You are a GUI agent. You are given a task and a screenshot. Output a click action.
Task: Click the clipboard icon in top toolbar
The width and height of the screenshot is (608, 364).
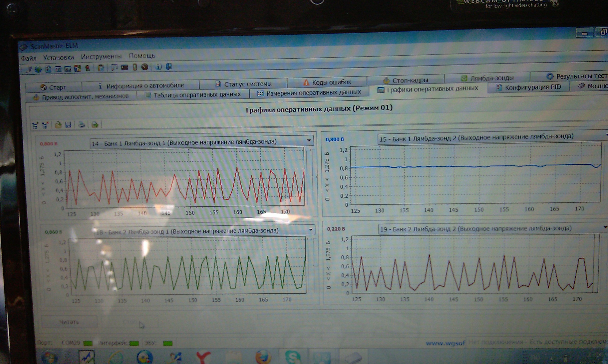(x=101, y=68)
